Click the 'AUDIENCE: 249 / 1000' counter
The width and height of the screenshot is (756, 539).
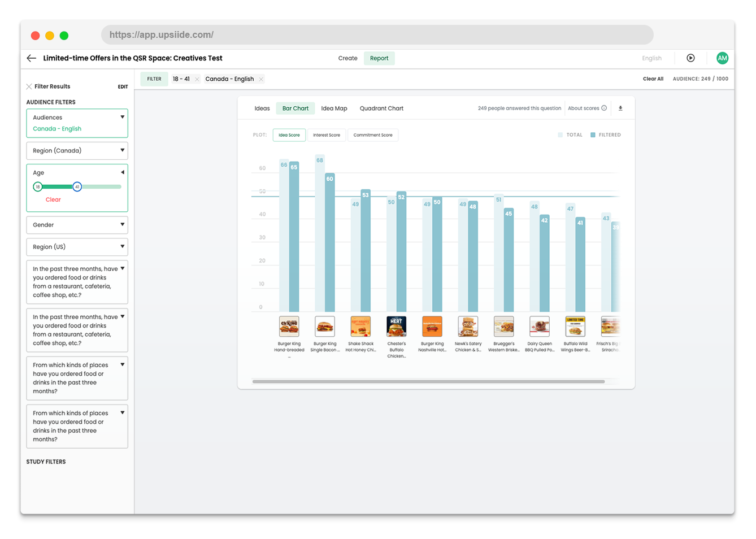pyautogui.click(x=700, y=79)
